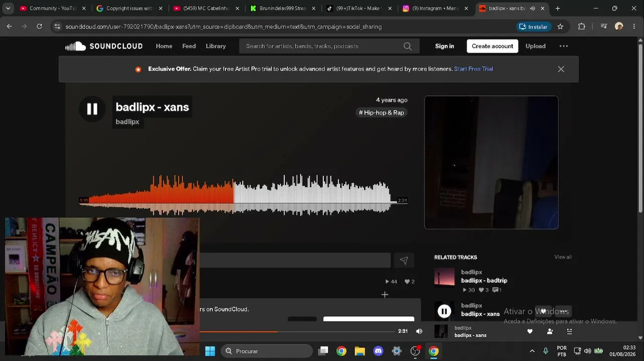The width and height of the screenshot is (644, 361).
Task: Bookmark this page with the star icon
Action: coord(560,27)
